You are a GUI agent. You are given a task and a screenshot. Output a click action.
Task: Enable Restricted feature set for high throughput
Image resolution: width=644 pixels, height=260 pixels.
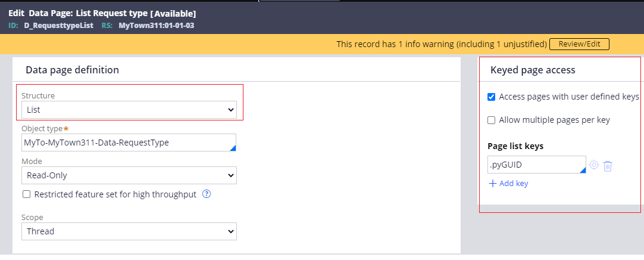click(27, 194)
